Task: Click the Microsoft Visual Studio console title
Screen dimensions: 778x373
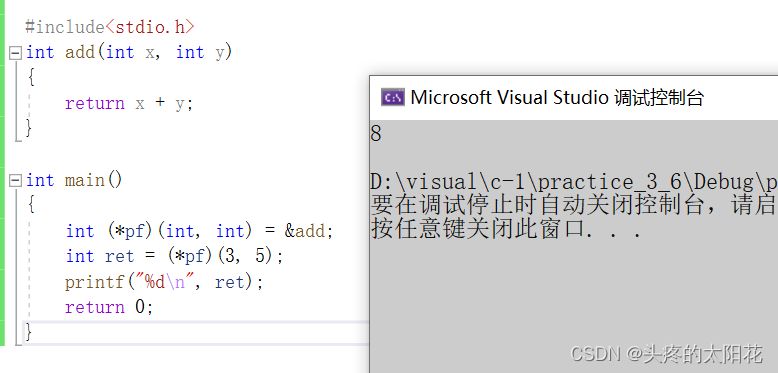Action: point(557,97)
